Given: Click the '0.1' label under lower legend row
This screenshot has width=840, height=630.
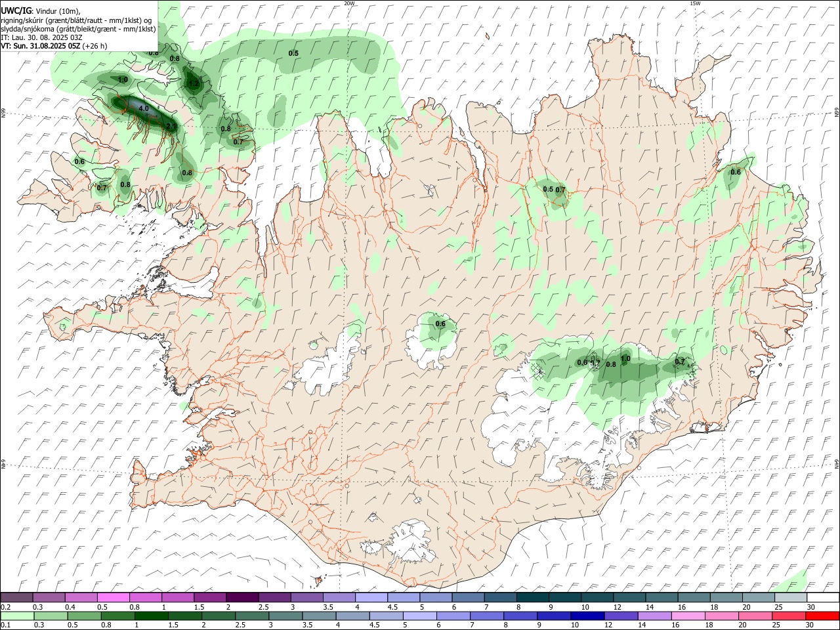Looking at the screenshot, I should tap(6, 625).
